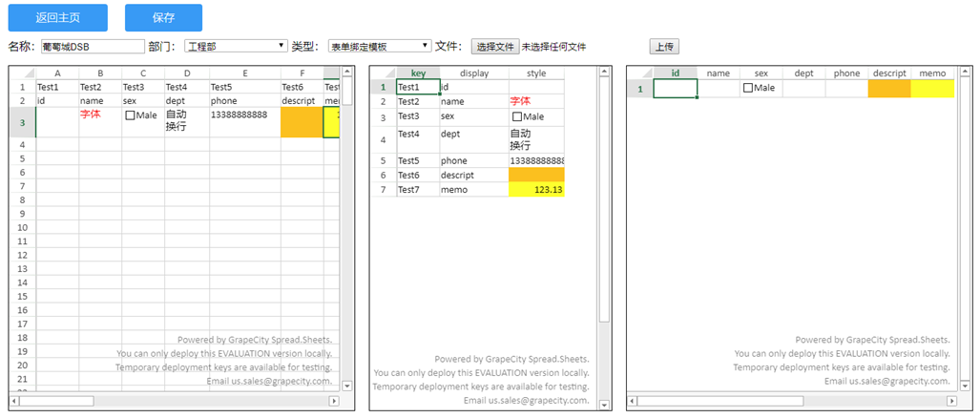Click middle sheet's vertical scrollbar up arrow

pyautogui.click(x=604, y=72)
